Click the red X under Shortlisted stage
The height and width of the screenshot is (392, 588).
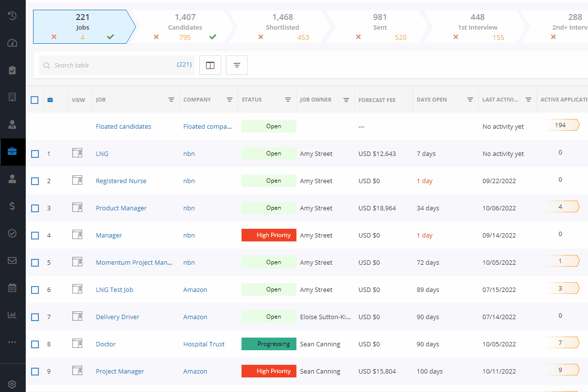[261, 37]
